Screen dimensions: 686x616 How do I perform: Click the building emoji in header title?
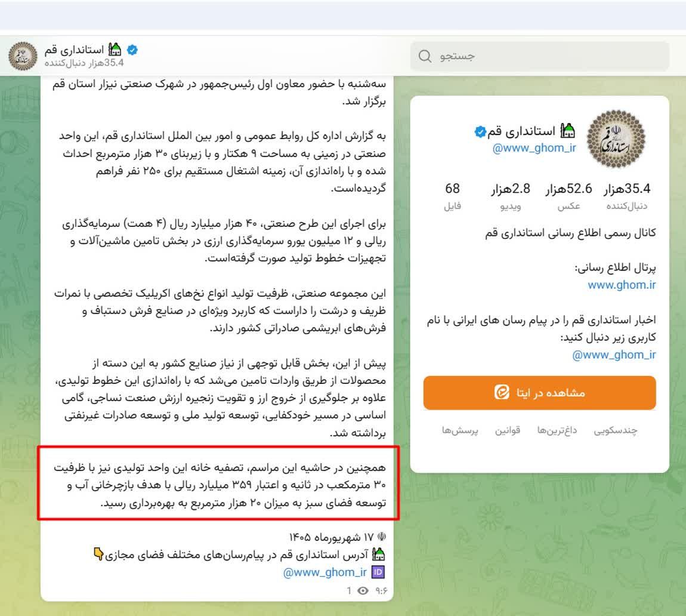pyautogui.click(x=115, y=50)
